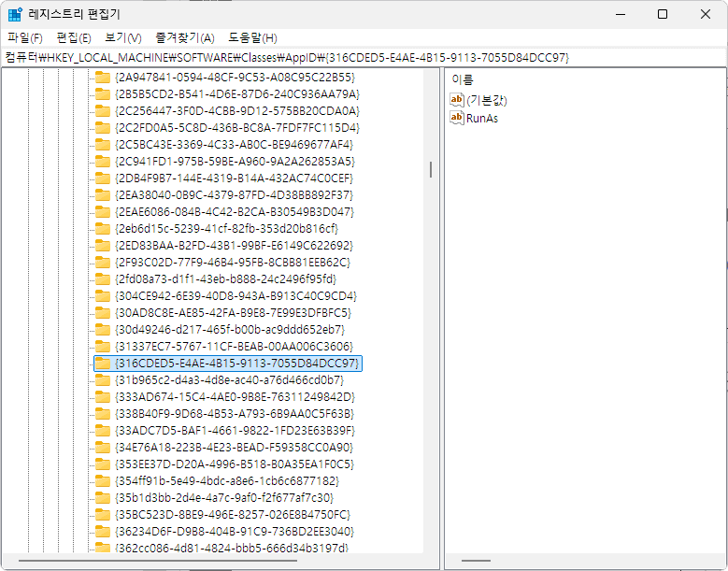The height and width of the screenshot is (571, 728).
Task: Click the Registry Editor app icon in title bar
Action: (16, 14)
